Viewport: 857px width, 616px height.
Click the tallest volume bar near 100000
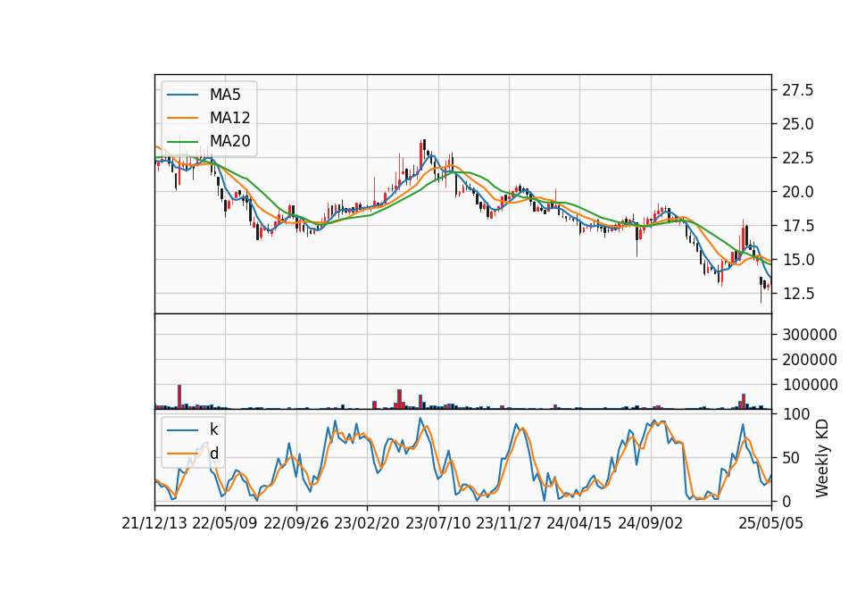pyautogui.click(x=179, y=396)
